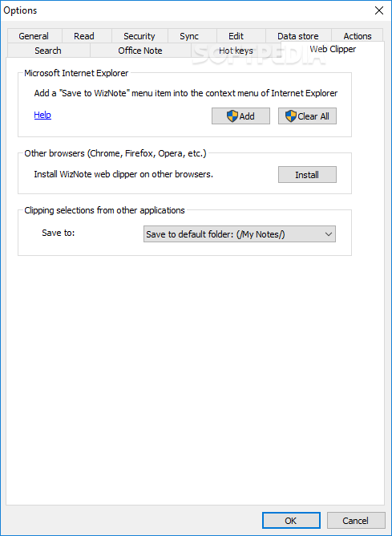
Task: Switch to the Data store tab
Action: pos(297,36)
